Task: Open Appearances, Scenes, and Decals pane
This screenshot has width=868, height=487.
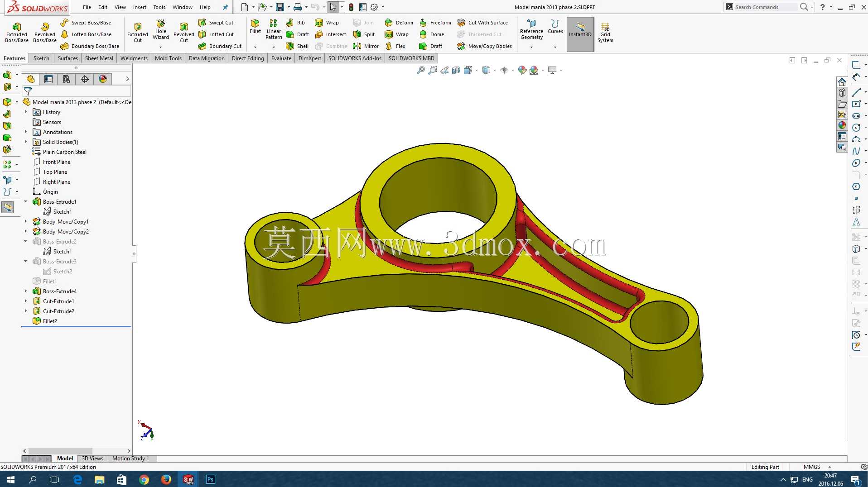Action: 842,125
